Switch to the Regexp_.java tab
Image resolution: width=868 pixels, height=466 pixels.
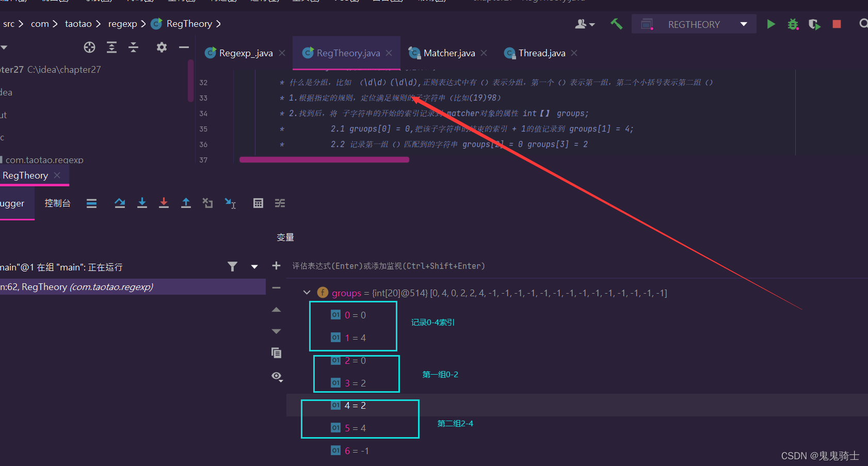[x=246, y=53]
